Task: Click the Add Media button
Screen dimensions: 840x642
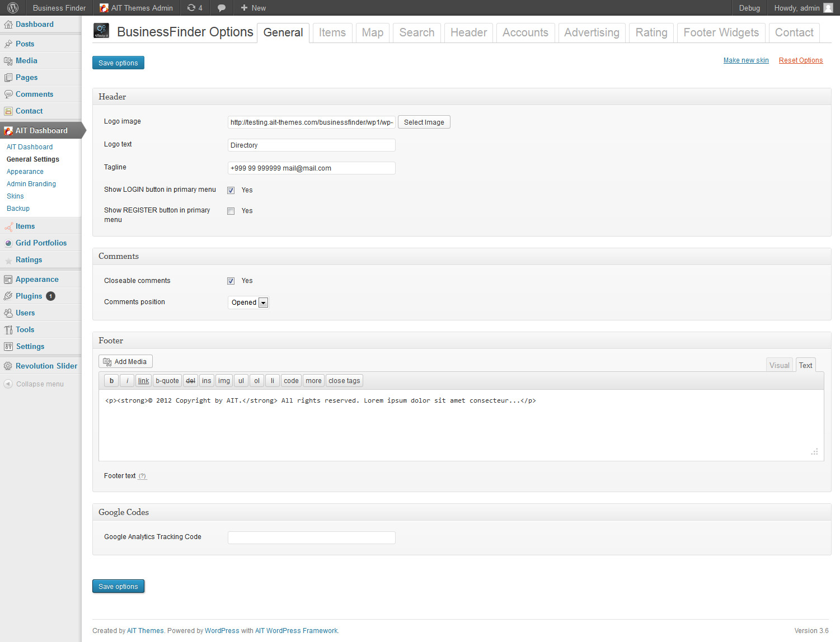Action: pos(125,362)
